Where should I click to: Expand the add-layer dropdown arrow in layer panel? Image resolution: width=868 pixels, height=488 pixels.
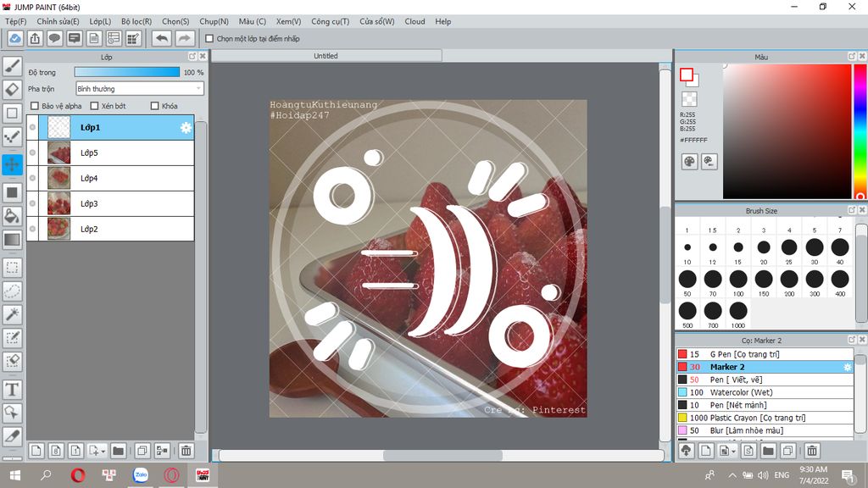pos(103,452)
